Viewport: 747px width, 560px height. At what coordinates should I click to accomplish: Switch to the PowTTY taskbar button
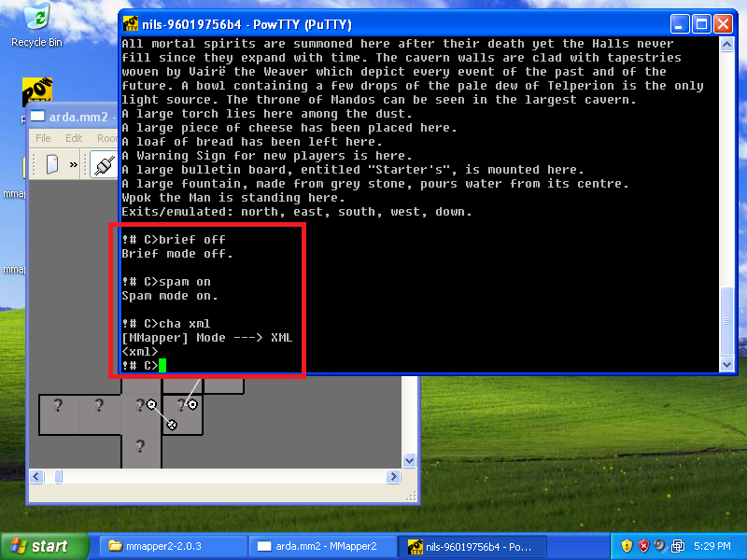coord(472,546)
